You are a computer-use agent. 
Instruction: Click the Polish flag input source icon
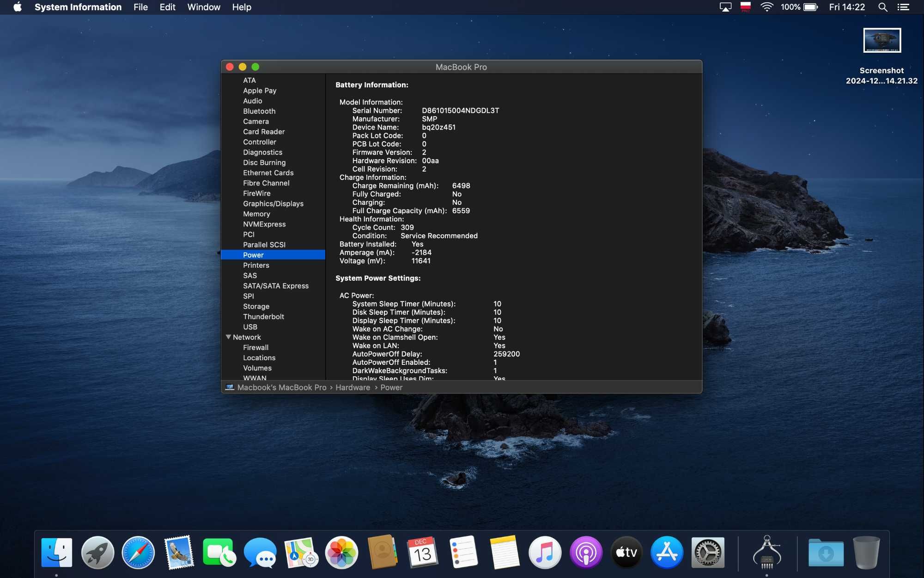coord(745,7)
